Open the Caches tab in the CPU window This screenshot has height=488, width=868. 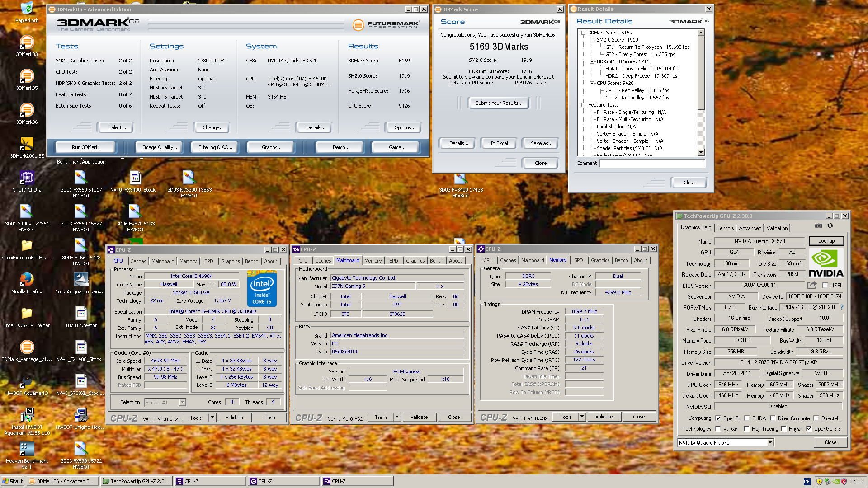[138, 261]
